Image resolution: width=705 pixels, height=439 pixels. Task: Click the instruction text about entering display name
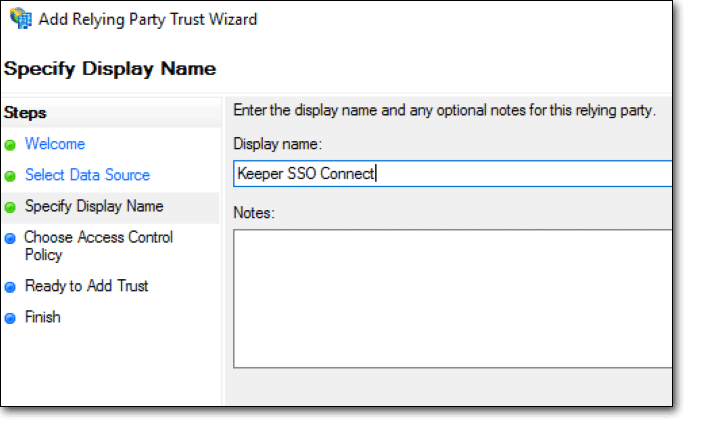coord(444,110)
